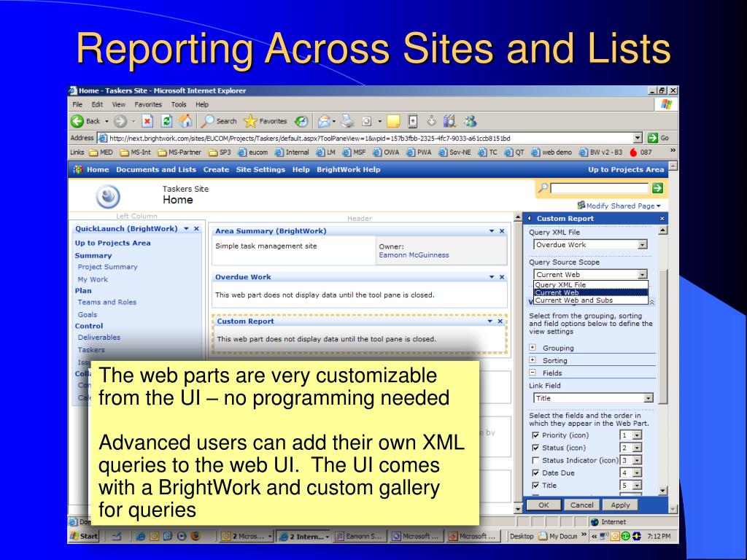Image resolution: width=747 pixels, height=560 pixels.
Task: Collapse the Fields section
Action: coord(533,373)
